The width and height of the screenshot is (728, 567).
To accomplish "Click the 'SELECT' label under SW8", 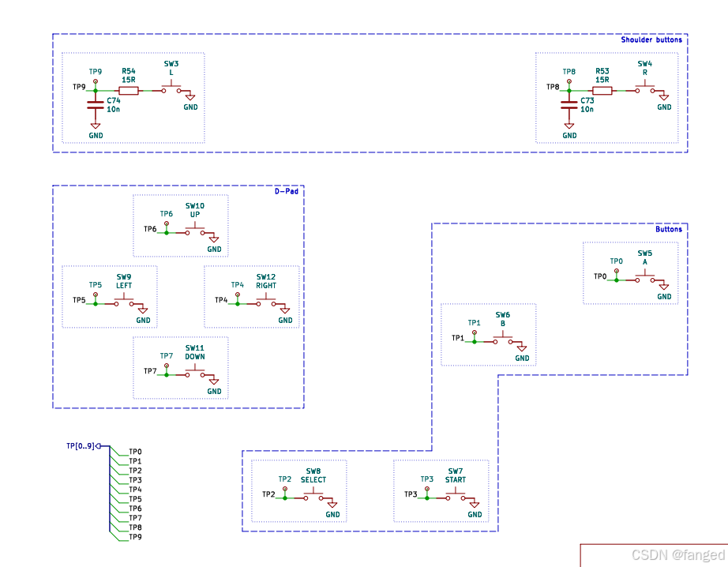I will (x=313, y=479).
